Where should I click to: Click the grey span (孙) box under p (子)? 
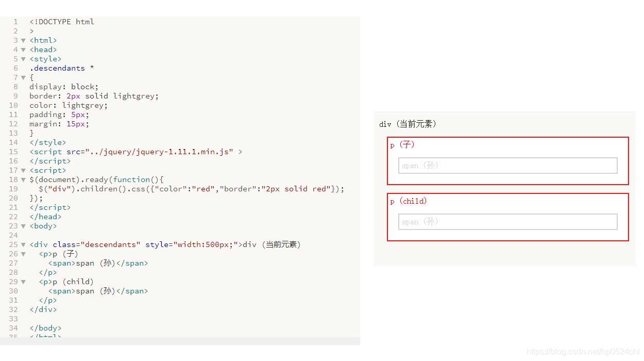[507, 166]
